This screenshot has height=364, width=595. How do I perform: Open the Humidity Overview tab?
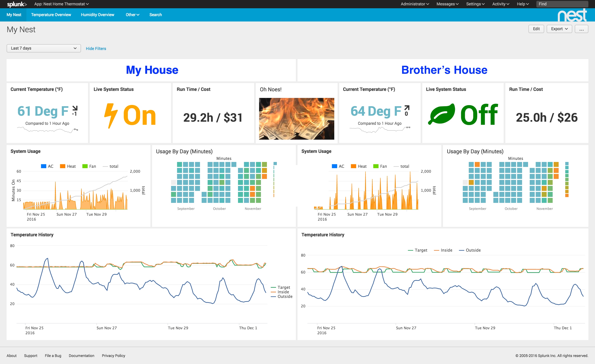(x=97, y=15)
